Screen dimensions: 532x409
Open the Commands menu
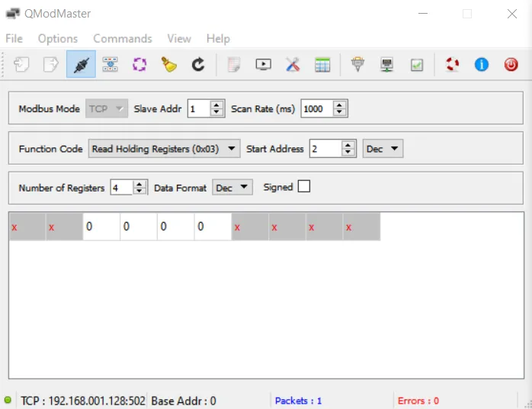[123, 38]
